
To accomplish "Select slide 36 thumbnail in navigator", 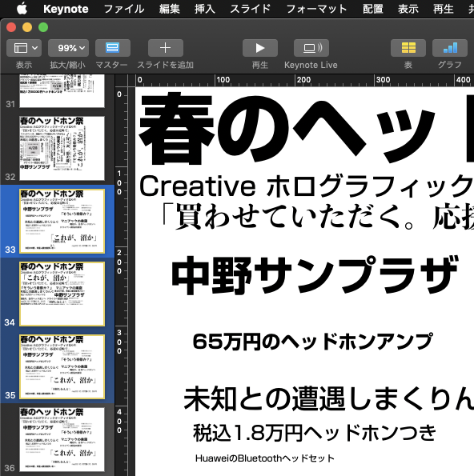I will click(62, 439).
